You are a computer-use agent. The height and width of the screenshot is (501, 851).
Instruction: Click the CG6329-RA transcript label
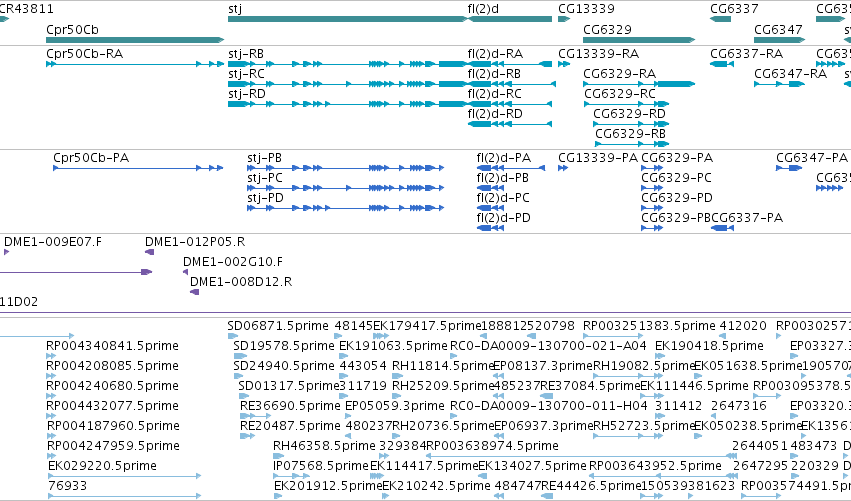619,74
